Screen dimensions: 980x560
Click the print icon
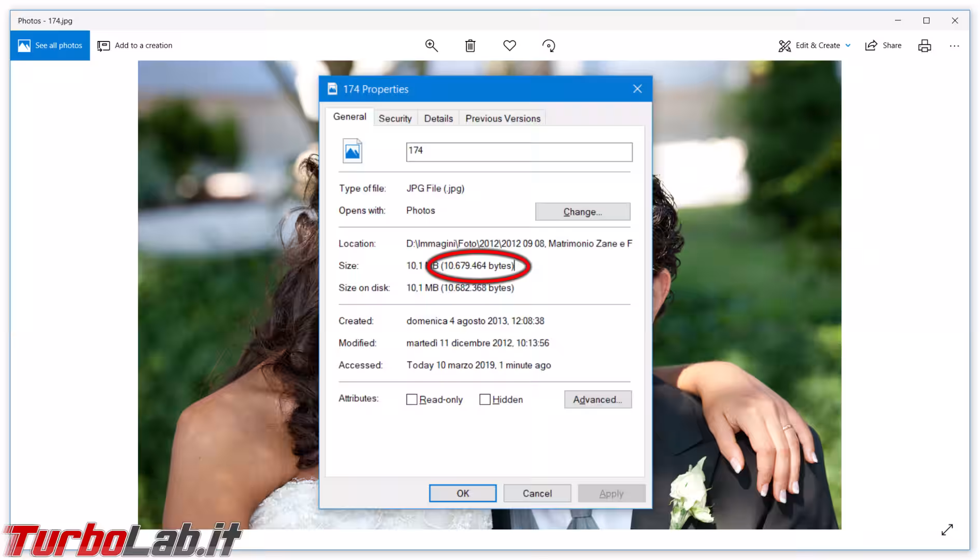(x=924, y=46)
